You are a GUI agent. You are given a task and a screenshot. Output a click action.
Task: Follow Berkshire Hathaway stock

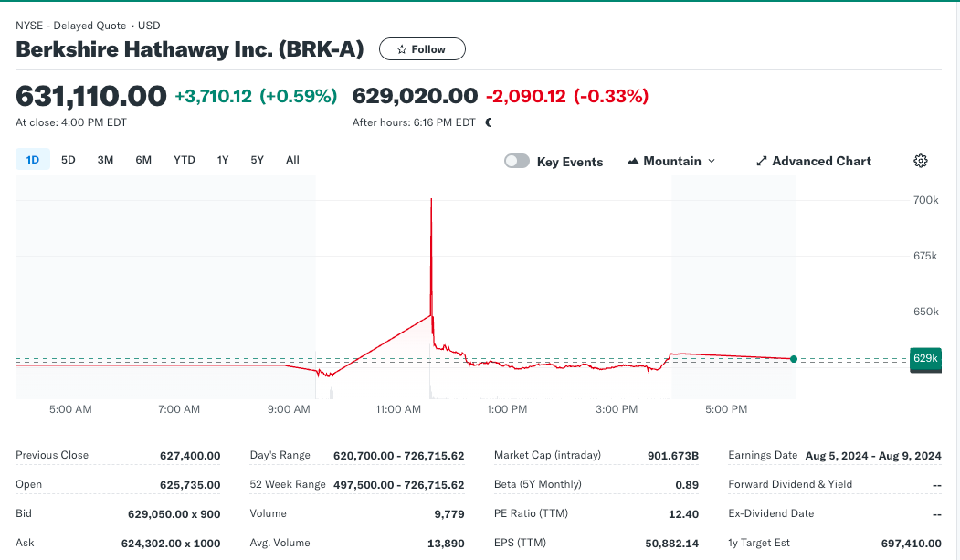click(422, 49)
